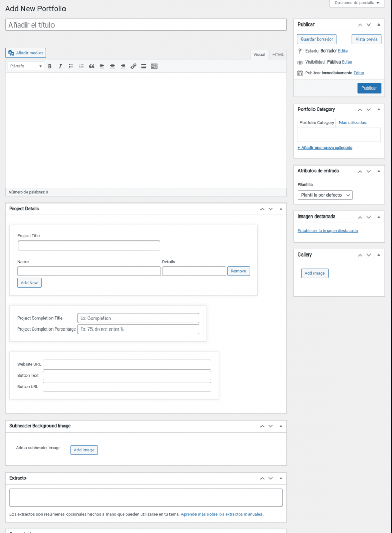
Task: Collapse the Atributos de entrada panel
Action: pyautogui.click(x=379, y=171)
